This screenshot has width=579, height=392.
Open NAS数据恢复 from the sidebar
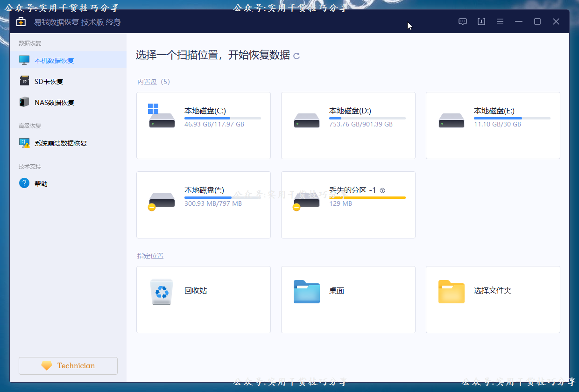[54, 103]
